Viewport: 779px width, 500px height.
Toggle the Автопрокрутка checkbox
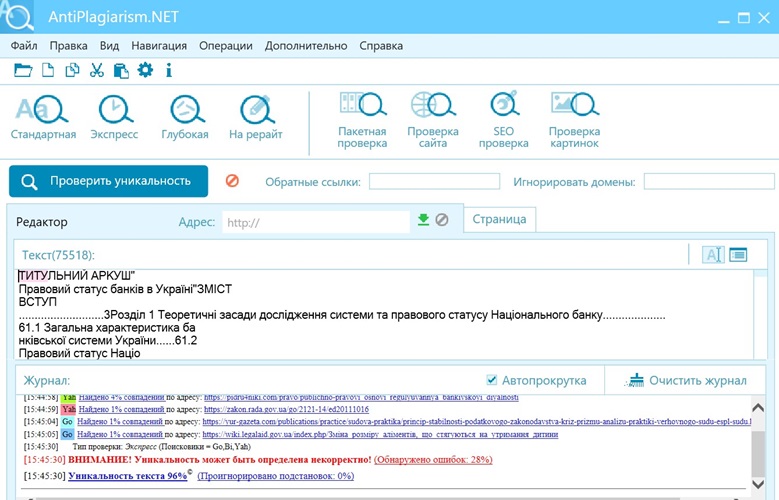click(x=491, y=380)
